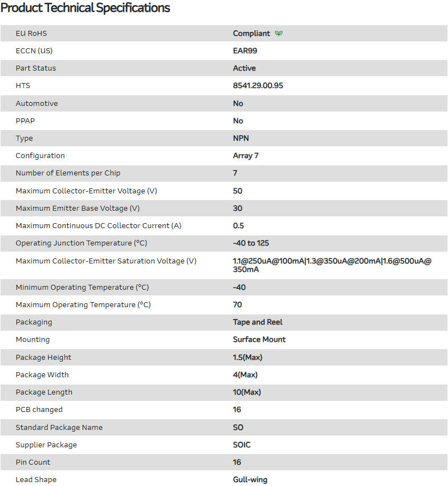Select the SOIC supplier package value
The height and width of the screenshot is (486, 448).
pos(242,445)
